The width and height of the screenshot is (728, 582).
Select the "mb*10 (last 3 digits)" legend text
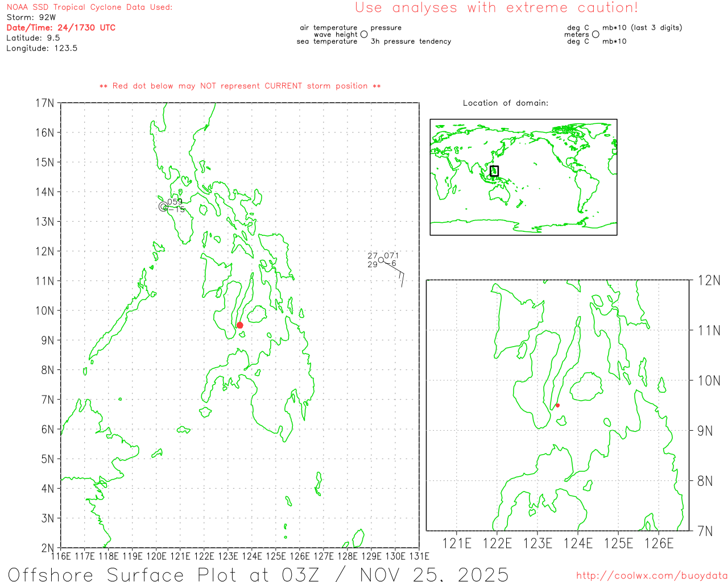[642, 27]
